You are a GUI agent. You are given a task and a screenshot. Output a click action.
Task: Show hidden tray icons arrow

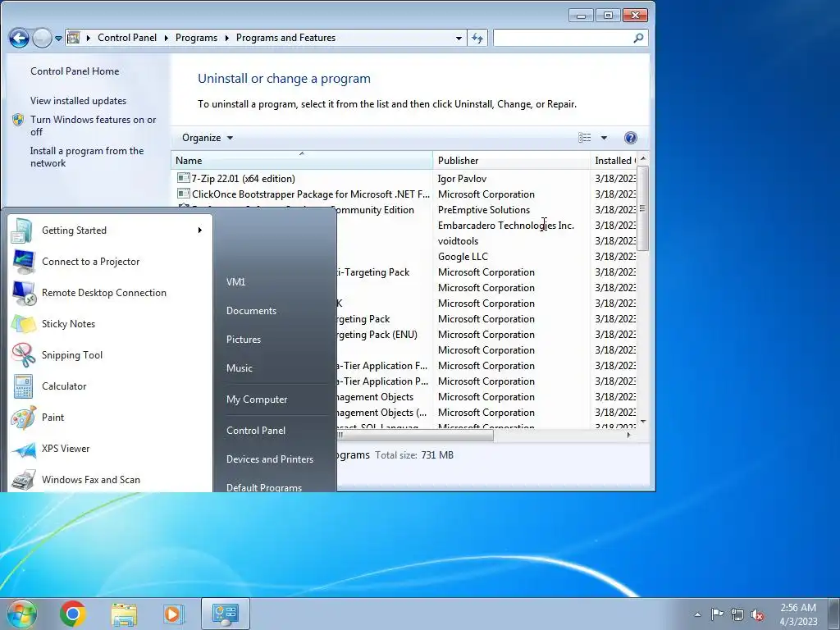(x=697, y=614)
